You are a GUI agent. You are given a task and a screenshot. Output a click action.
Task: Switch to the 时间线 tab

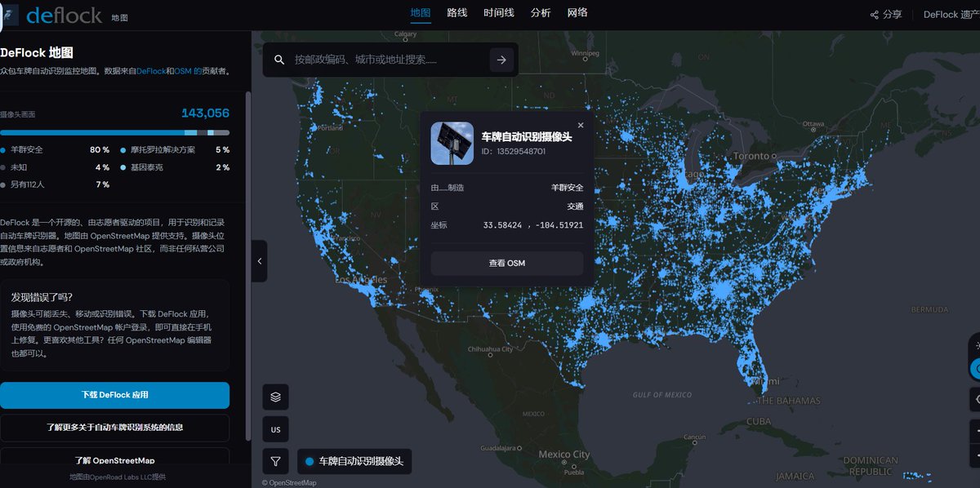[x=499, y=12]
